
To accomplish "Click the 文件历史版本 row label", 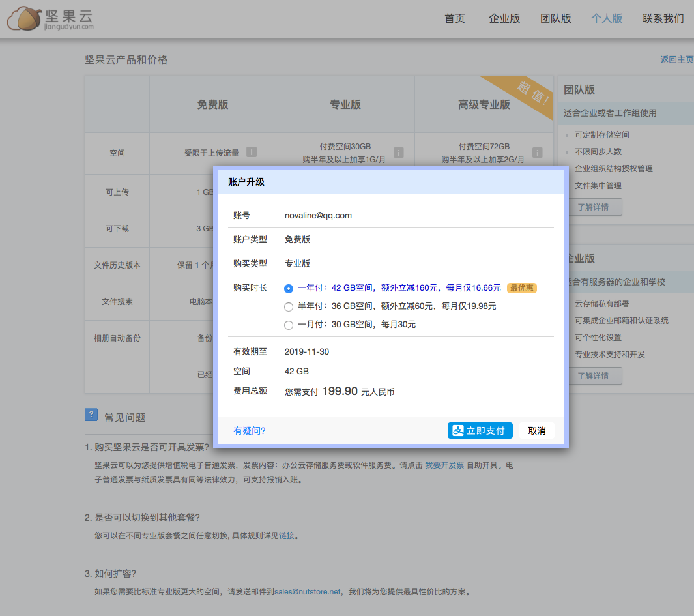I will [x=117, y=265].
